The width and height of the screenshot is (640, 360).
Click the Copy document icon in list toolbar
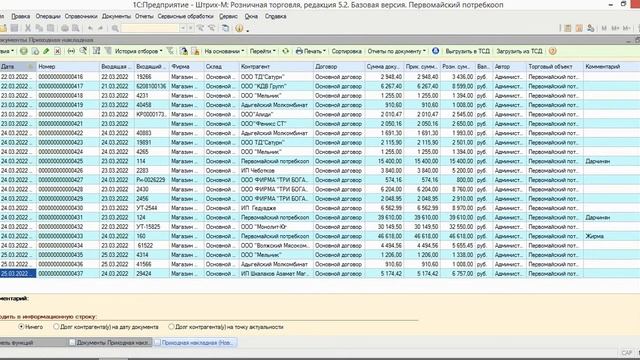tap(35, 51)
